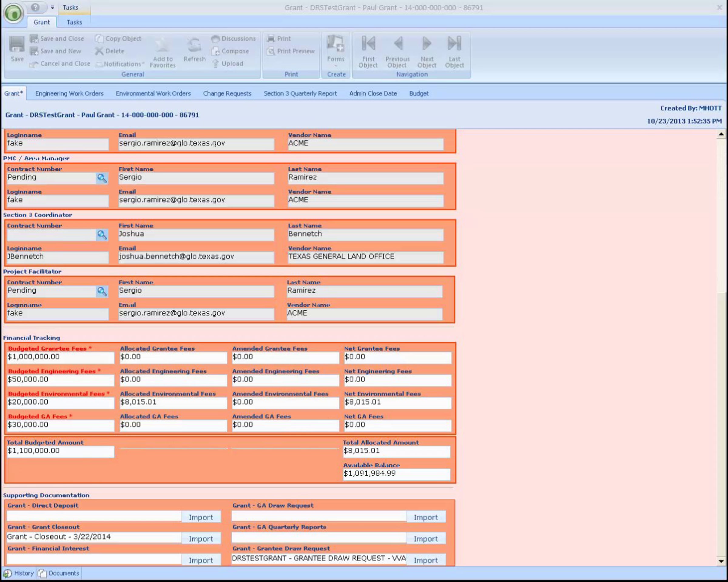Switch to the Tasks ribbon tab
The image size is (728, 582).
74,22
